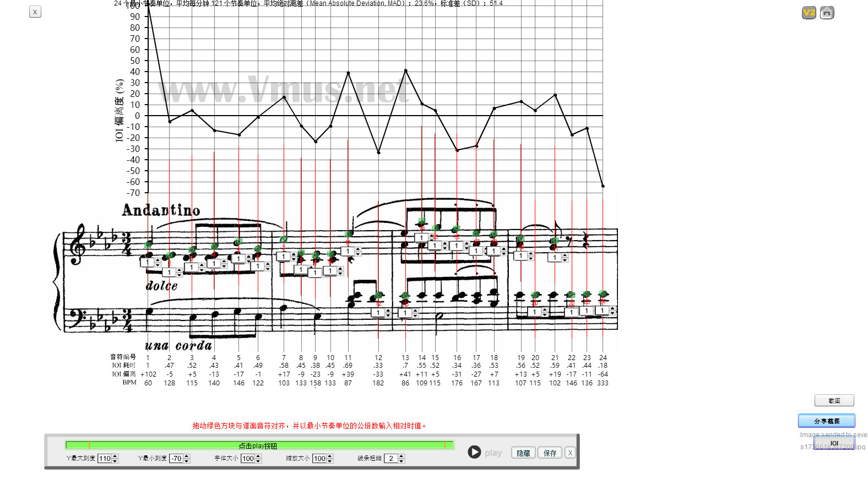The height and width of the screenshot is (479, 868).
Task: Click the 音符编号 row label
Action: pyautogui.click(x=123, y=357)
